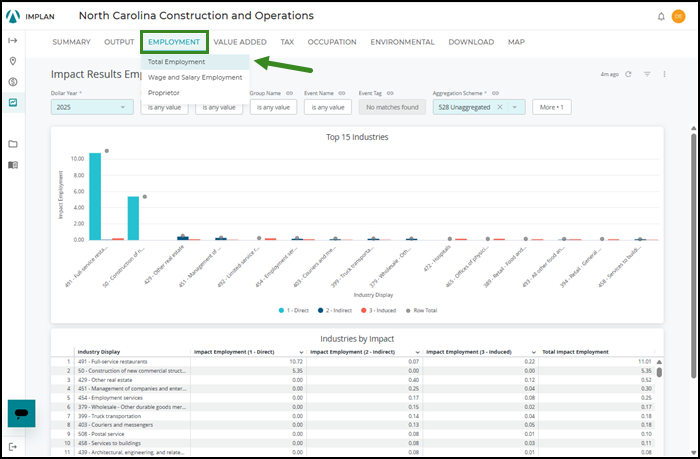Click the 11.01 total employment value
Screen dimensions: 700x459
(645, 362)
